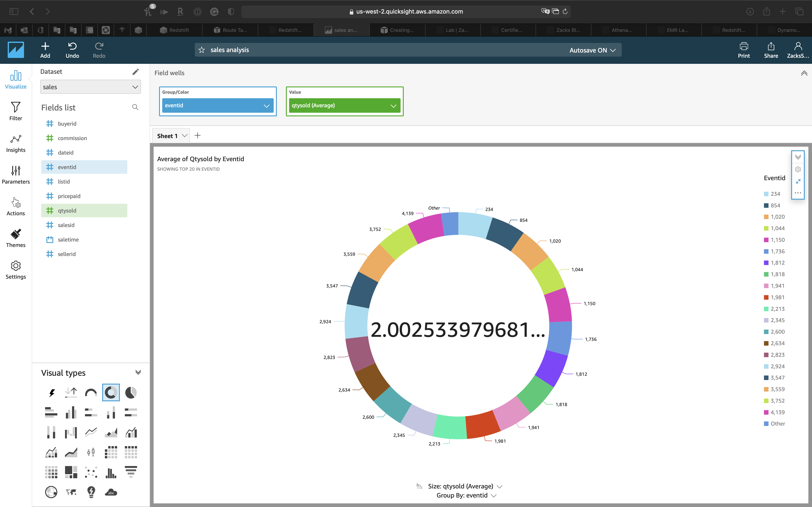Screen dimensions: 812x507
Task: Toggle the Autosave ON setting
Action: click(x=592, y=50)
